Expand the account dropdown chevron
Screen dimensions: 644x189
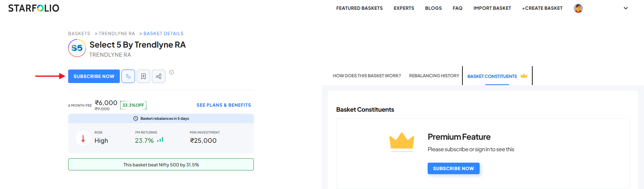pos(625,8)
